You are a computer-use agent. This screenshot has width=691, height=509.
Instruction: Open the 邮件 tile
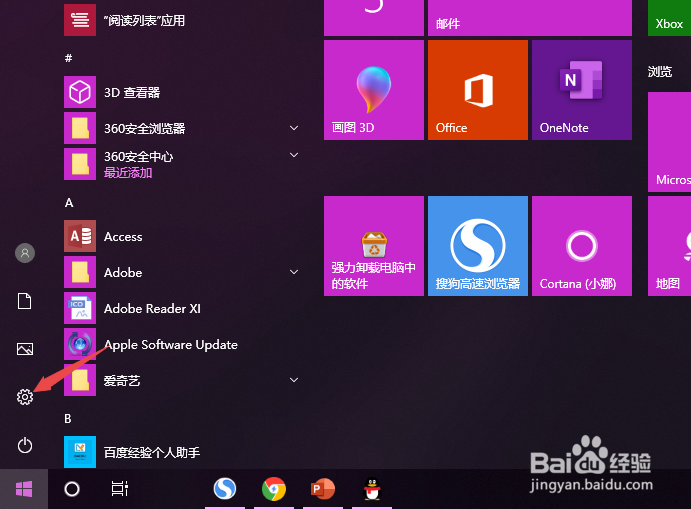click(x=530, y=18)
